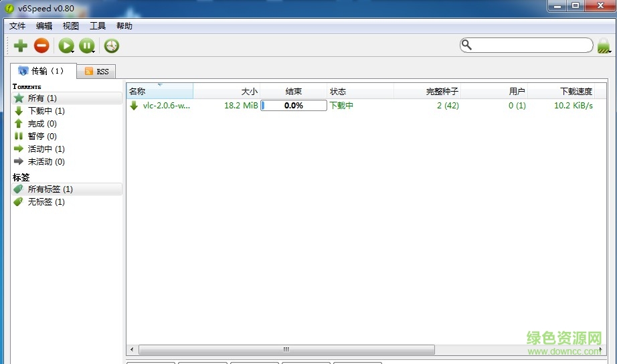This screenshot has width=617, height=364.
Task: Click the horizontal scrollbar thumb
Action: [x=286, y=349]
